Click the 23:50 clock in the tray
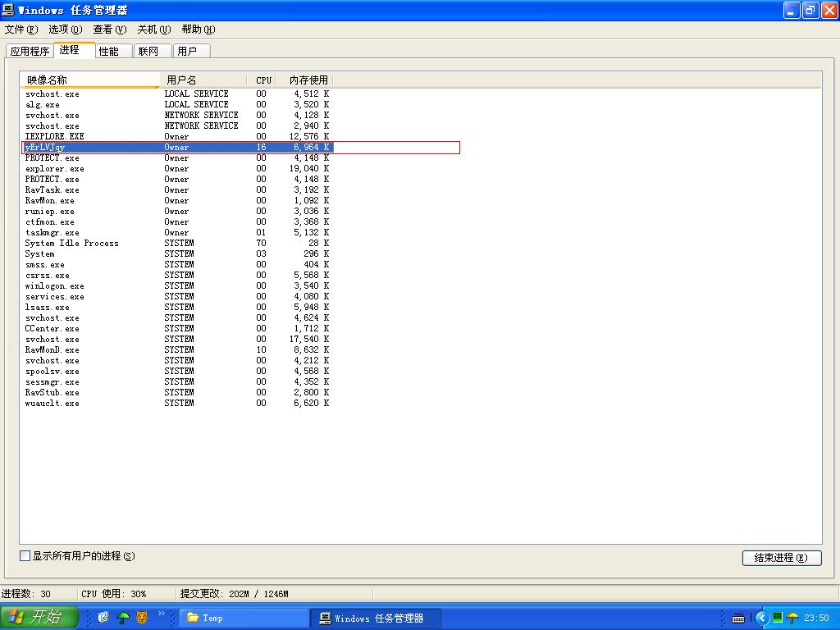 816,618
